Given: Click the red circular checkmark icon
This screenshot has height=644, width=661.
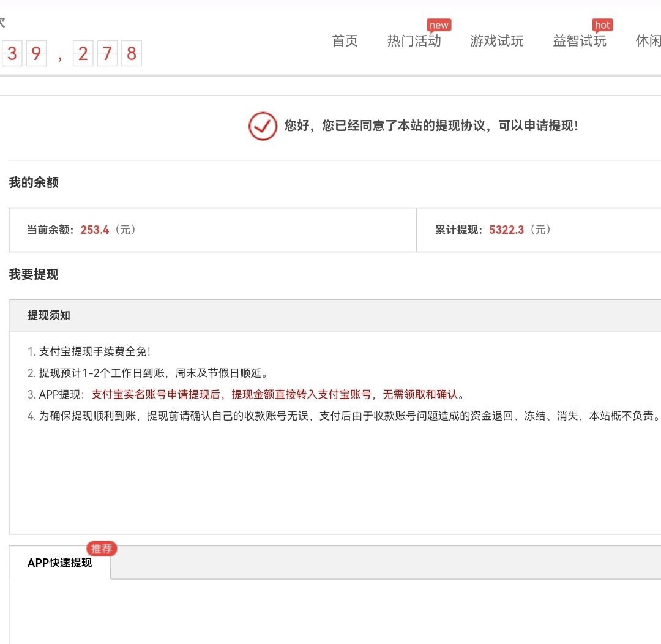Looking at the screenshot, I should coord(263,126).
